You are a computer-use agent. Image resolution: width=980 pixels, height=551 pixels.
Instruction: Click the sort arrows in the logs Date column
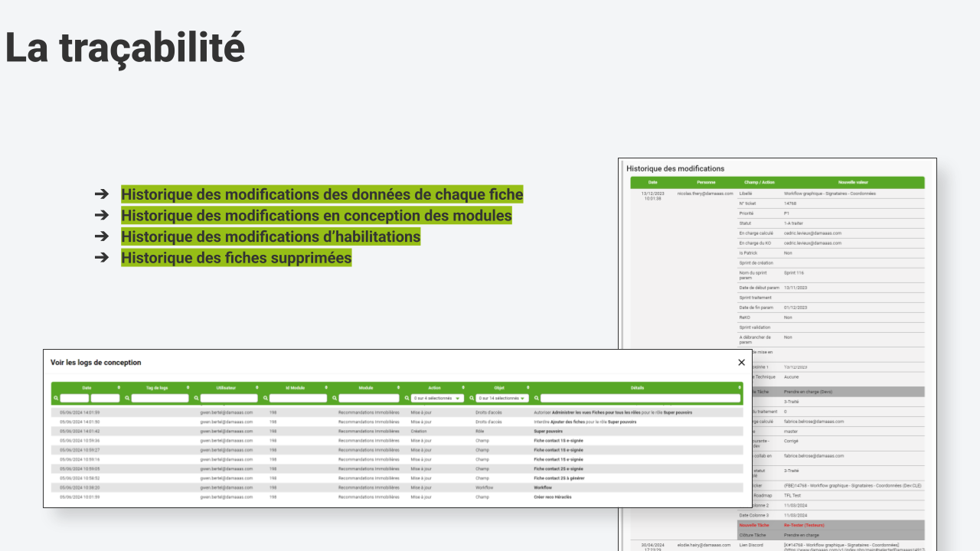(117, 388)
